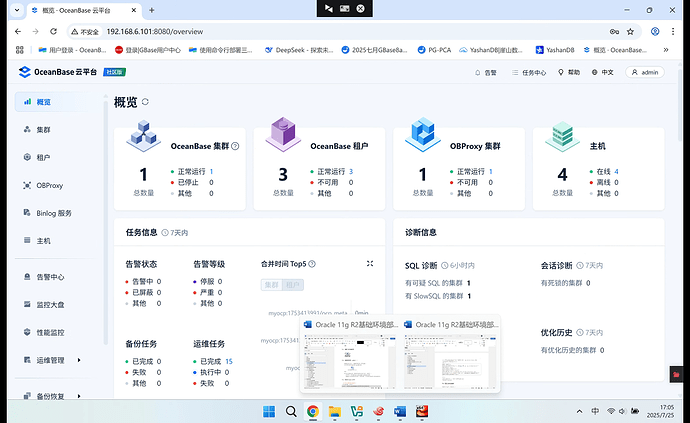The image size is (690, 423).
Task: Open File Explorer from the taskbar
Action: pos(335,412)
